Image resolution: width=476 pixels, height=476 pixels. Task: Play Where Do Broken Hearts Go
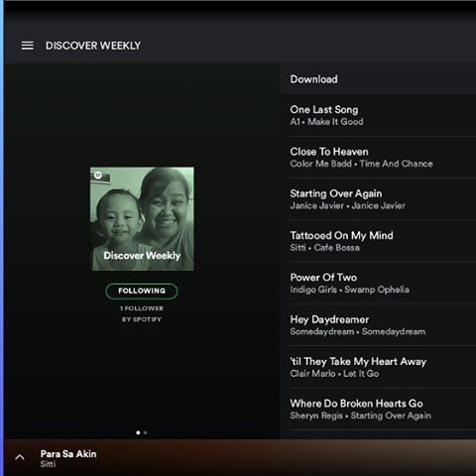[x=378, y=410]
